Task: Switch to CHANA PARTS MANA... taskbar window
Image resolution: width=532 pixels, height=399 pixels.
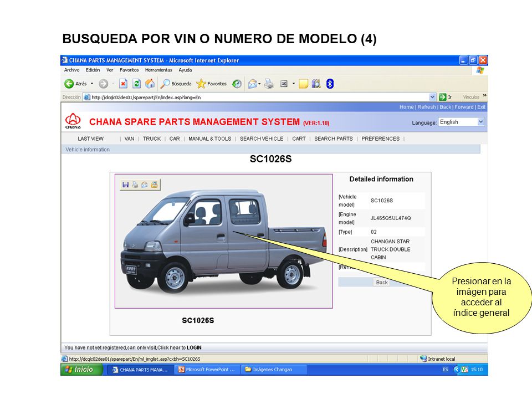Action: click(140, 370)
